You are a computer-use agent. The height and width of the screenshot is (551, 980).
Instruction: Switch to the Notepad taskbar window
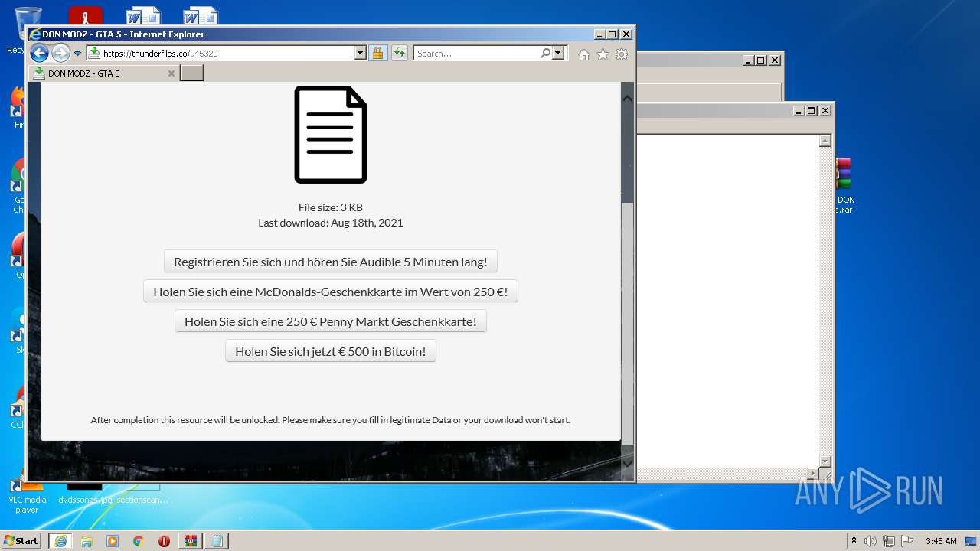217,541
